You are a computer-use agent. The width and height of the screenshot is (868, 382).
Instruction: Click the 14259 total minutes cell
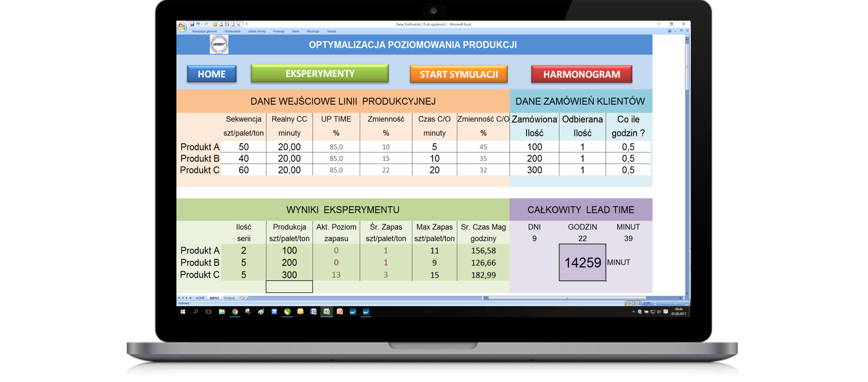point(582,262)
